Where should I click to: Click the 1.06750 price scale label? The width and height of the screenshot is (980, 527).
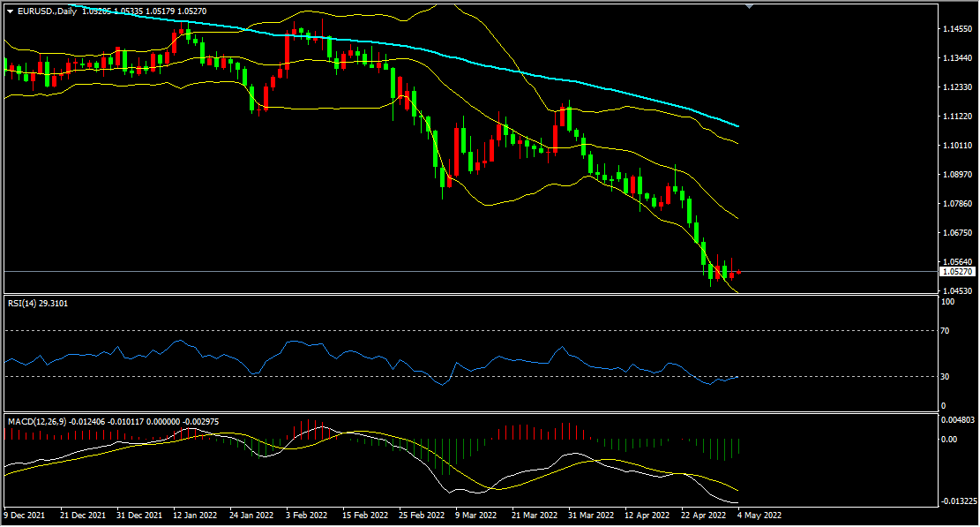[x=957, y=232]
